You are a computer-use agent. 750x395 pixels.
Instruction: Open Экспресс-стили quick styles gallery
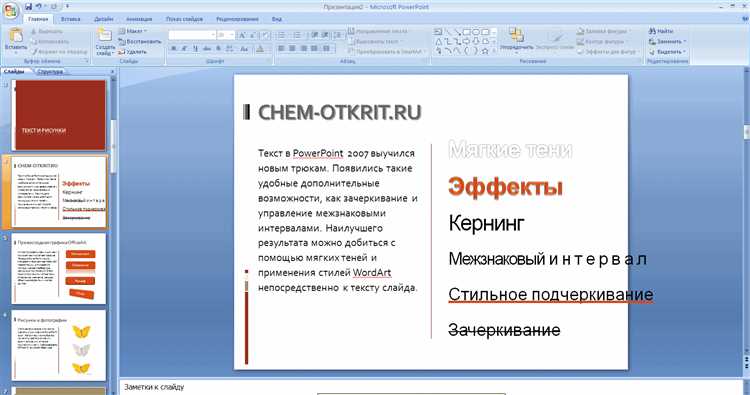click(555, 40)
